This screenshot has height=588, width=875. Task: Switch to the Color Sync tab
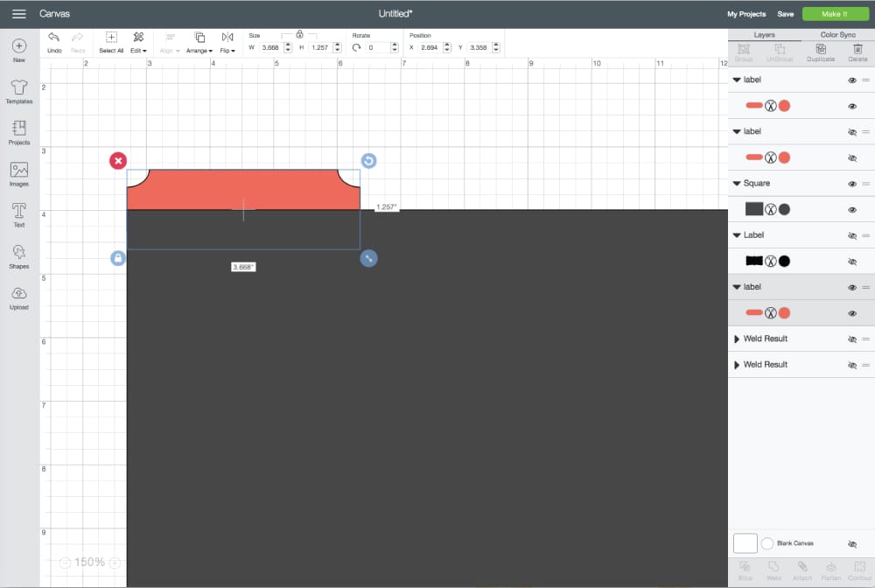(x=838, y=35)
